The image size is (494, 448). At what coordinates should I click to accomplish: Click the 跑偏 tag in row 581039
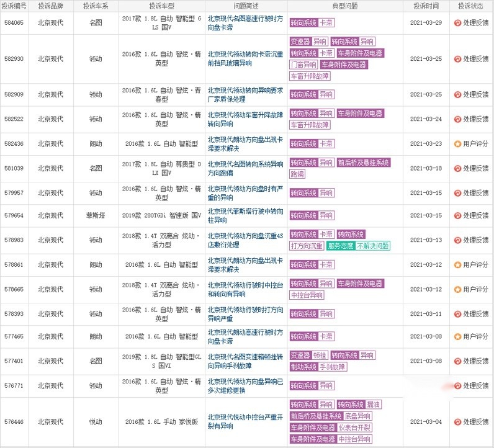[297, 174]
